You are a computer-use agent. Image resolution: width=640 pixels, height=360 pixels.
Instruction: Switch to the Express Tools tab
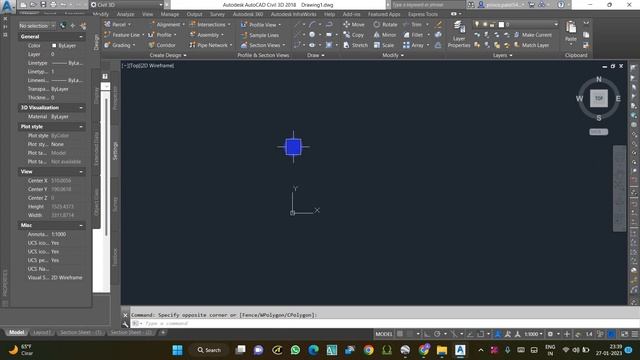pos(423,14)
